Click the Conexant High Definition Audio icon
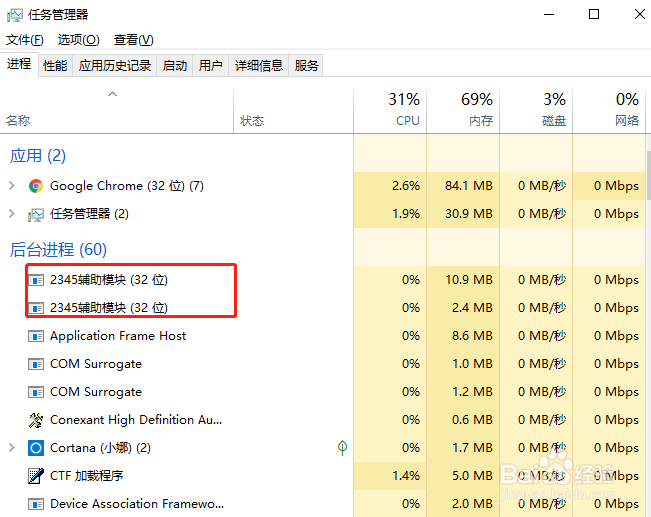Viewport: 651px width, 517px height. (x=36, y=420)
